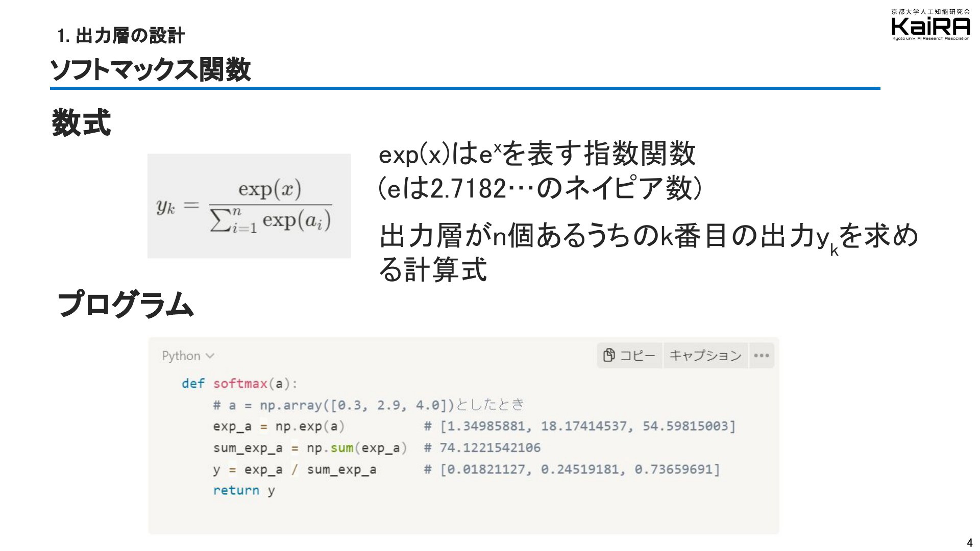Click the text 京都大学人工知能研究会
The width and height of the screenshot is (980, 551).
pos(930,11)
